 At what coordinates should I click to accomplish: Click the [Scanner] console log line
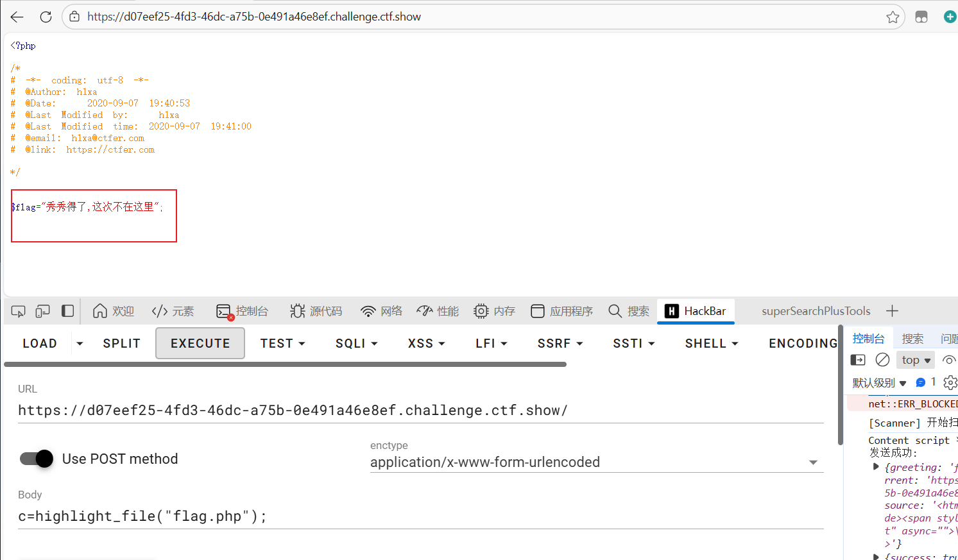913,423
